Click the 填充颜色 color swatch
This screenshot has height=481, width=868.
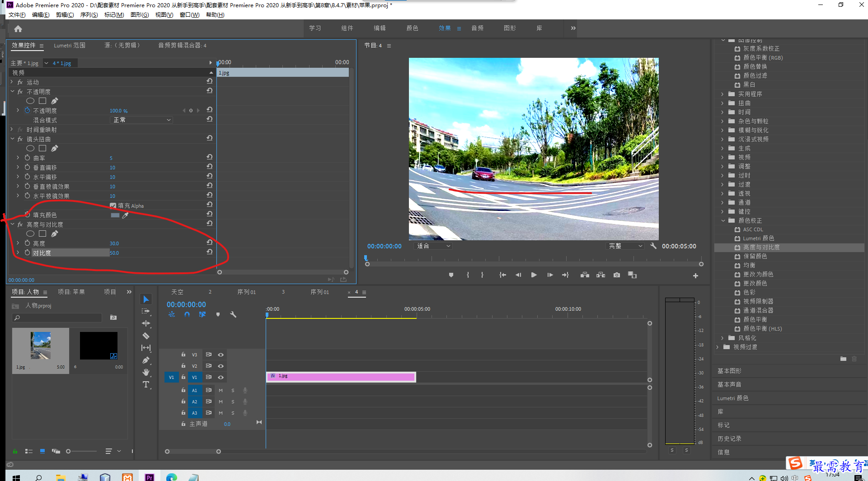pos(115,215)
